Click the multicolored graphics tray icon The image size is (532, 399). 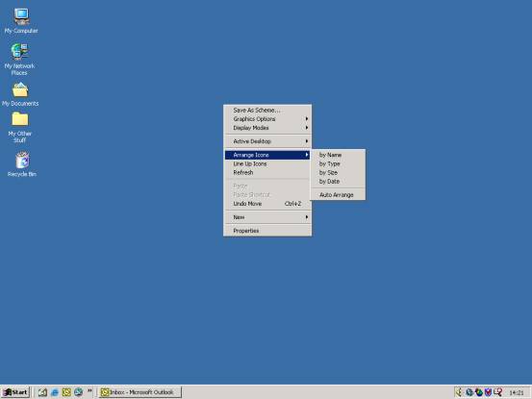coord(479,392)
